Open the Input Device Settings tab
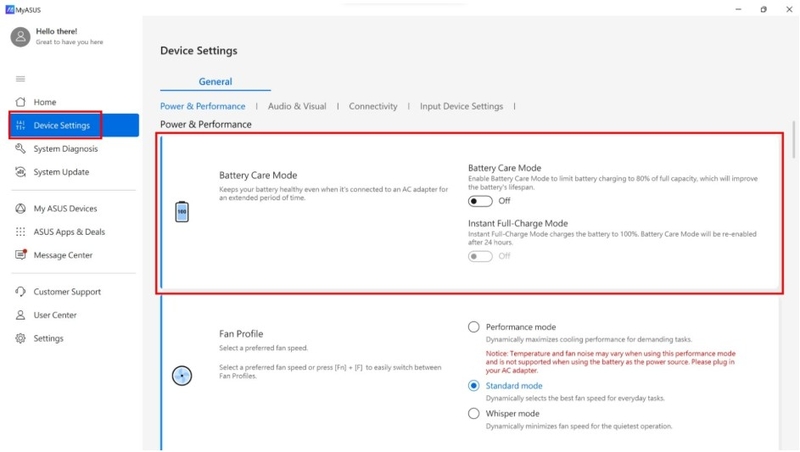Viewport: 800px width, 452px height. [461, 106]
